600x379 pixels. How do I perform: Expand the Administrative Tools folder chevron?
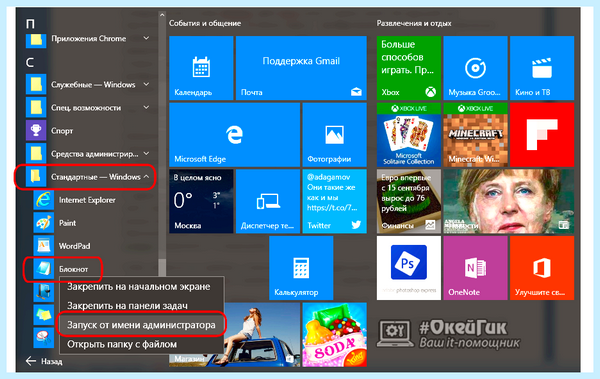(146, 154)
